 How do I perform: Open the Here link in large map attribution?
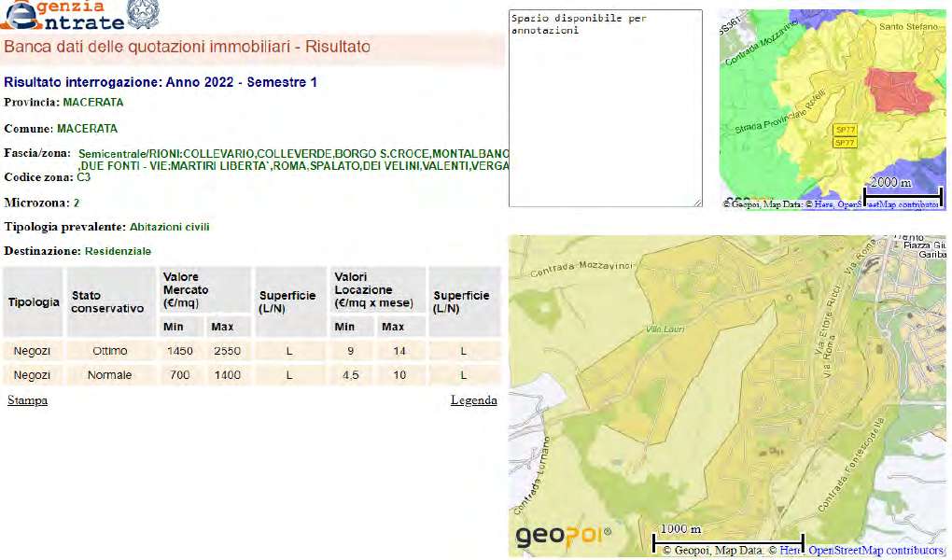(790, 551)
